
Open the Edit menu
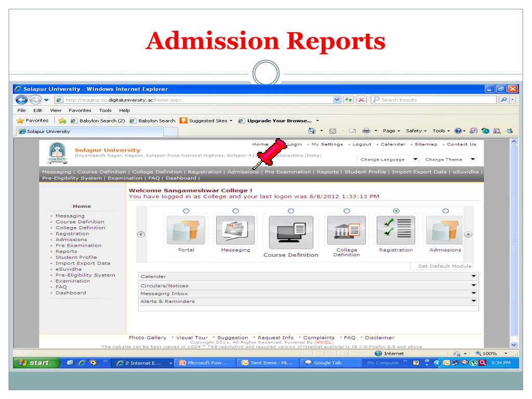click(37, 110)
